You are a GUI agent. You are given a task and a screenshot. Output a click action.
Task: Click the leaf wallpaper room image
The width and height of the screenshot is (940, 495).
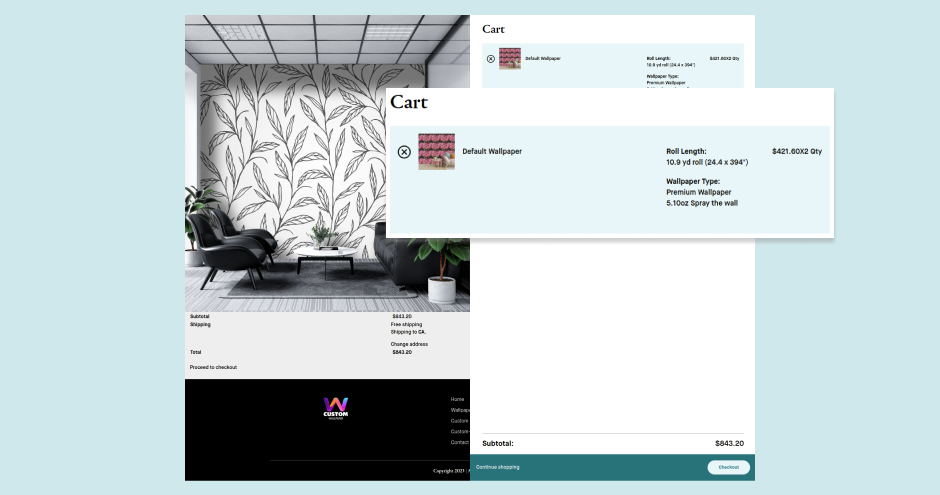pos(327,163)
